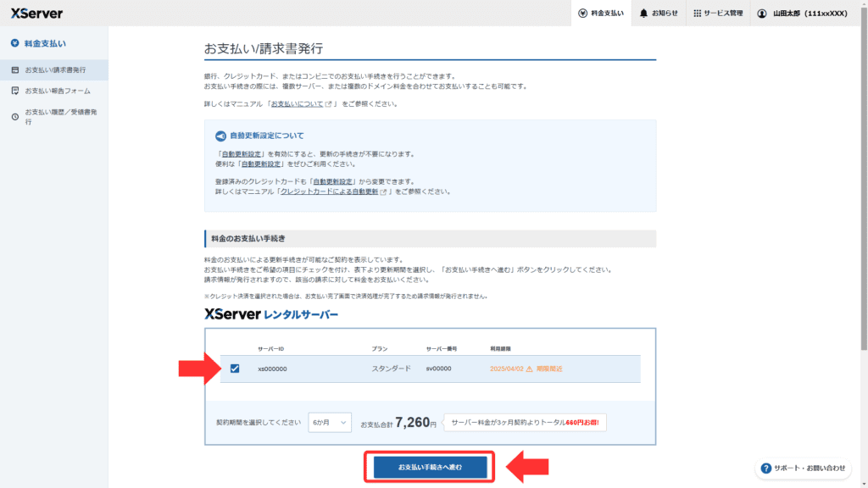Follow the 自動更新設定 link after 便利な

tap(261, 164)
